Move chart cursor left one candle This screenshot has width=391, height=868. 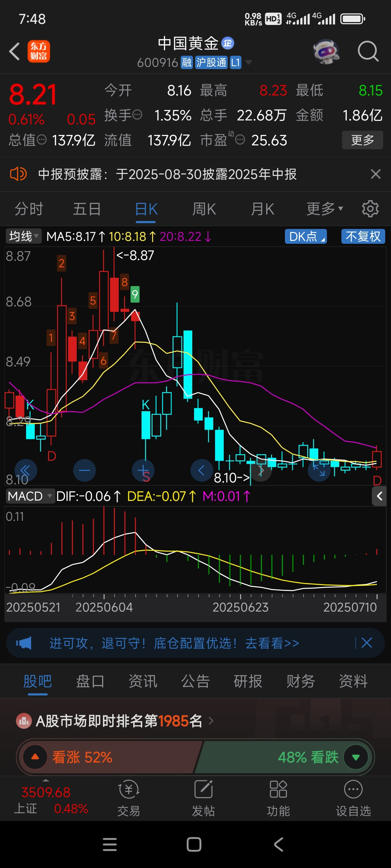click(202, 471)
